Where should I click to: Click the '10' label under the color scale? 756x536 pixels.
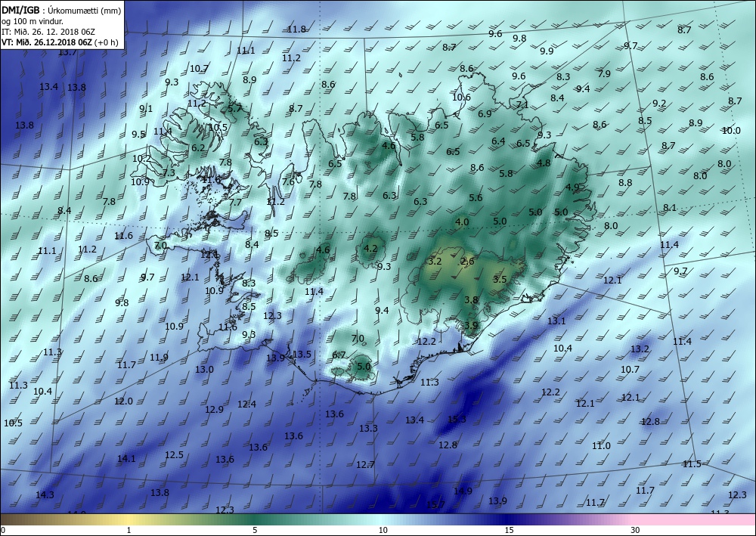click(x=383, y=531)
